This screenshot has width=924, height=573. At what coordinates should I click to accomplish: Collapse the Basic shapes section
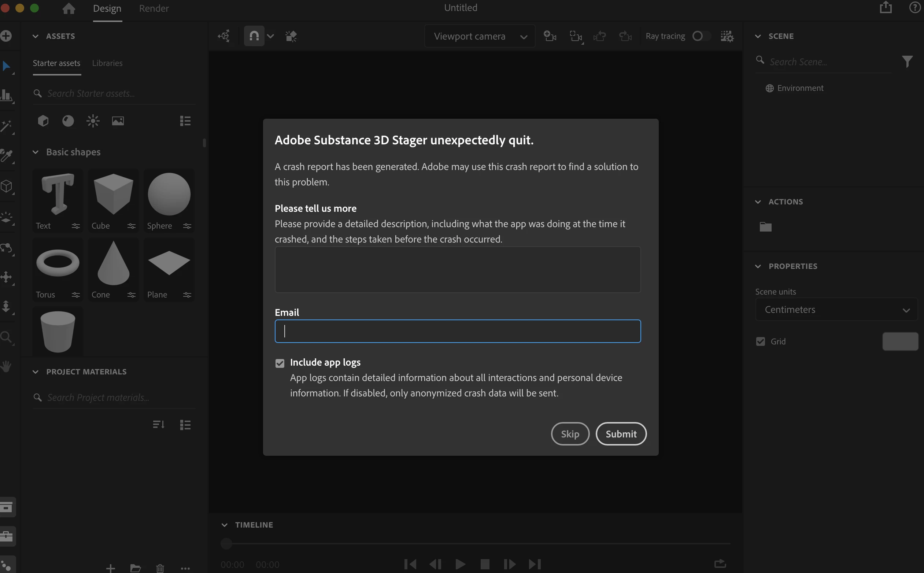pos(36,152)
